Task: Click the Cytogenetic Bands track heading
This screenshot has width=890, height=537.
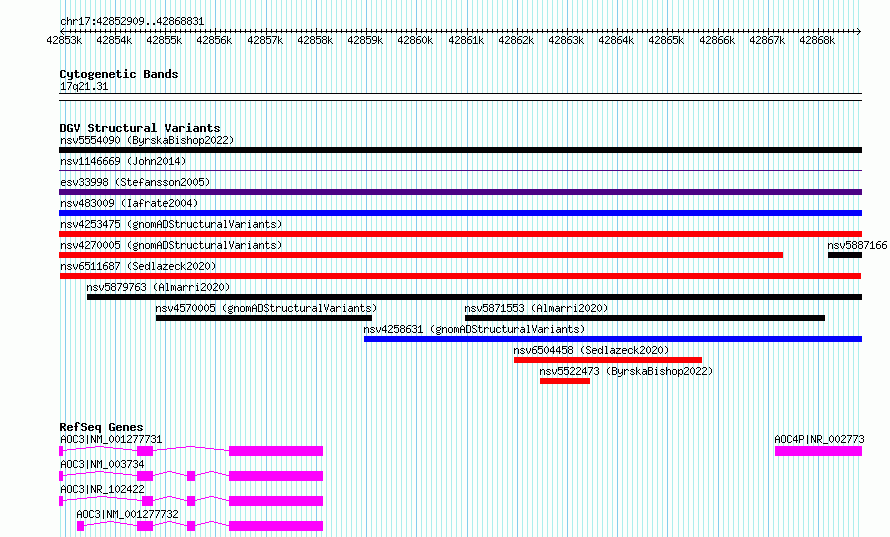Action: click(119, 74)
